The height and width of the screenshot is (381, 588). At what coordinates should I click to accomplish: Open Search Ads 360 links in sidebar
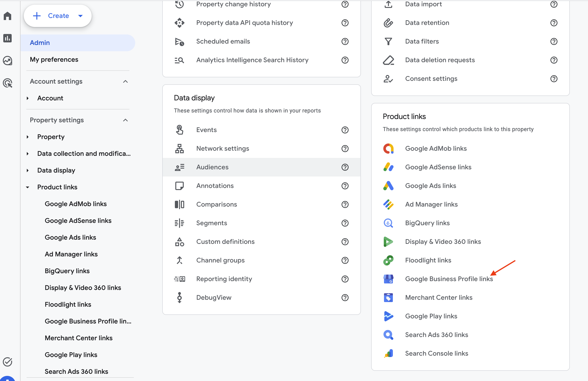[76, 371]
